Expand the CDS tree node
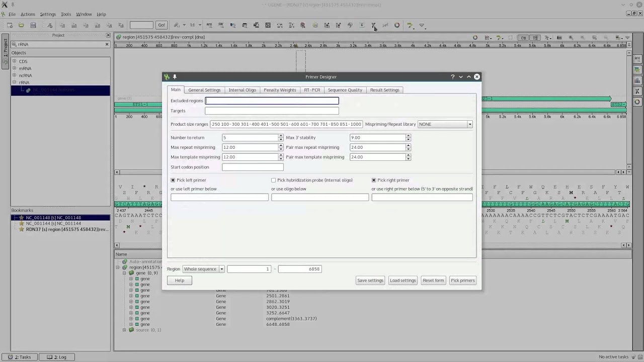This screenshot has height=362, width=644. pyautogui.click(x=14, y=61)
